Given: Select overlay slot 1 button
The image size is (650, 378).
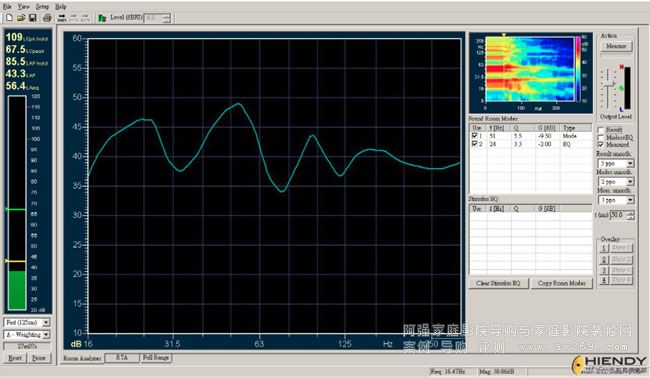Looking at the screenshot, I should point(604,248).
